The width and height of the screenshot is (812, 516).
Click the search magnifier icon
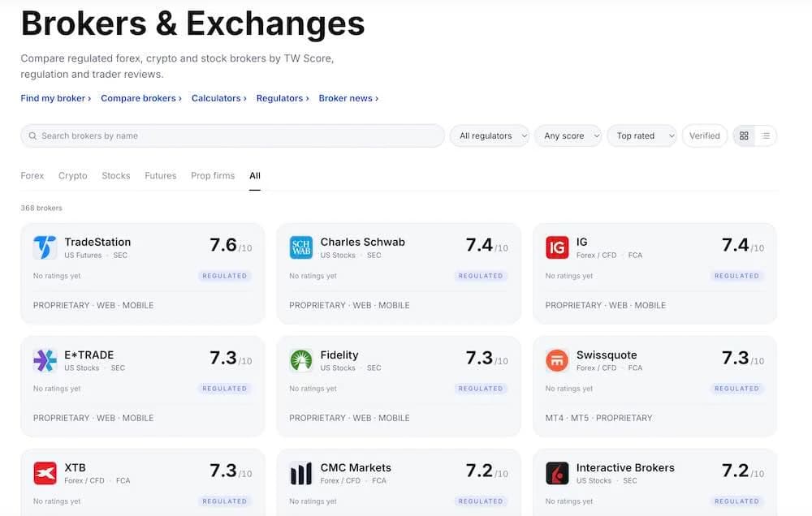click(x=32, y=135)
